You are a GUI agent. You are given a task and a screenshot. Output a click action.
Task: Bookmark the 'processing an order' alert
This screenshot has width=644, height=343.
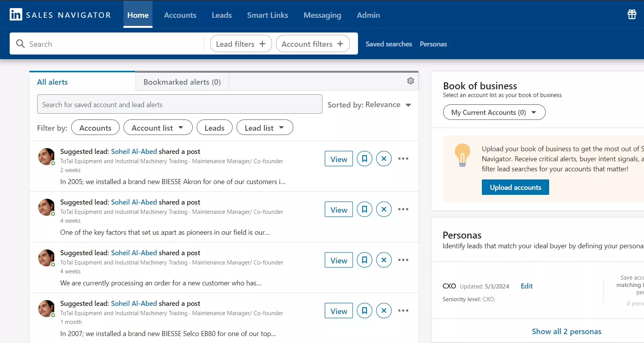click(365, 260)
